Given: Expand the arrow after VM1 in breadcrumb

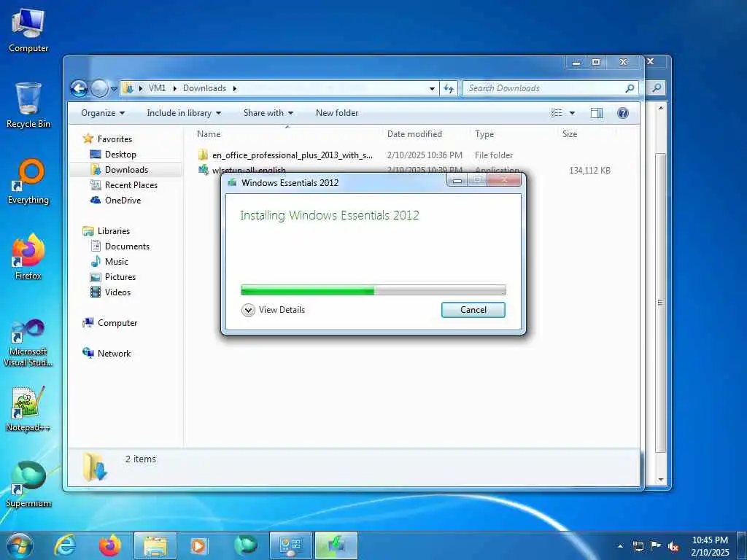Looking at the screenshot, I should click(x=175, y=88).
